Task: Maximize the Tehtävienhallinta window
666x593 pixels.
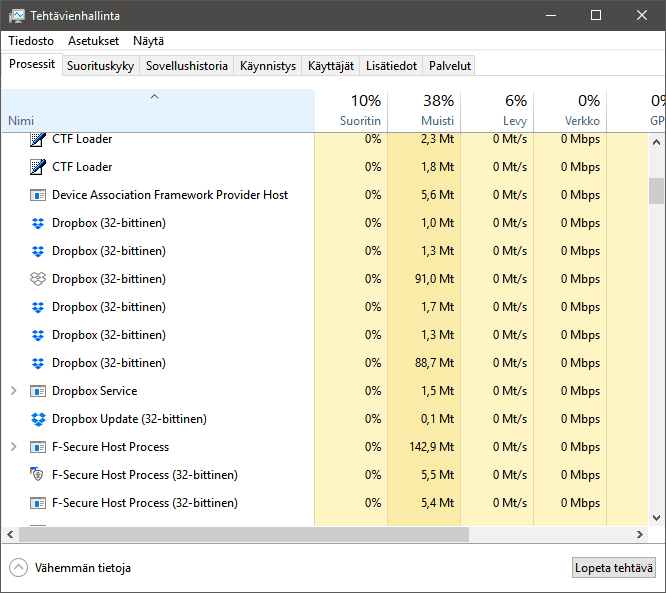Action: (596, 15)
